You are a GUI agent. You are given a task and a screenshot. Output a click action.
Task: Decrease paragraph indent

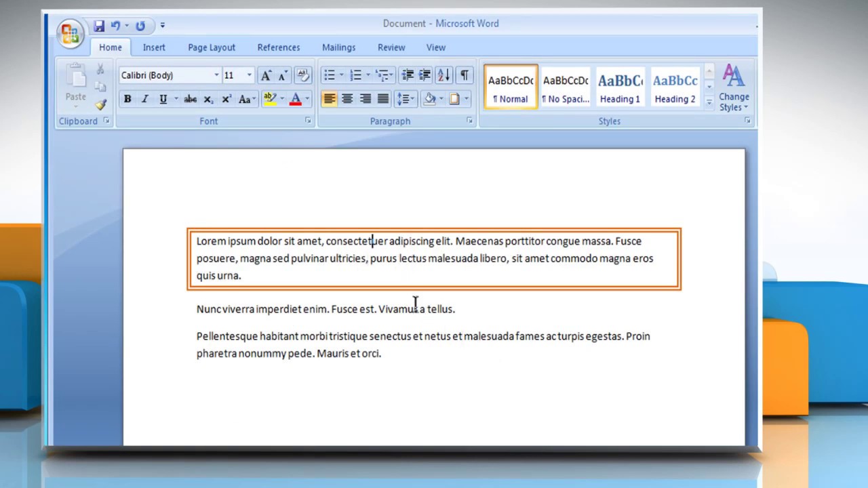(408, 75)
